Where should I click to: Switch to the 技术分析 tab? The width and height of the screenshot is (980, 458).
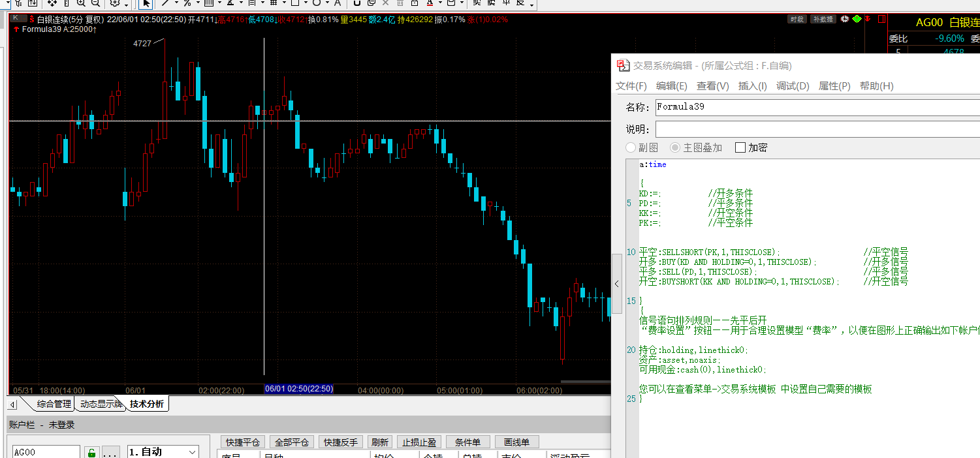click(147, 404)
